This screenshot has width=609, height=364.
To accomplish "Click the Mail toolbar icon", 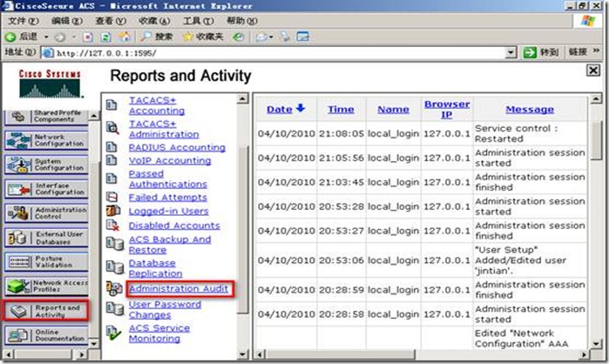I will (261, 37).
